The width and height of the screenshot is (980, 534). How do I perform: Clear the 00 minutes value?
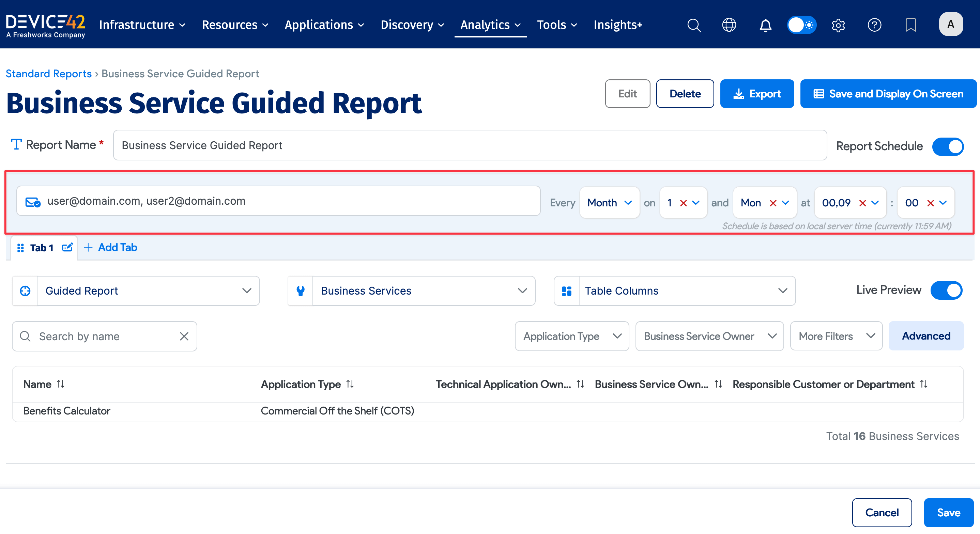[x=931, y=203]
